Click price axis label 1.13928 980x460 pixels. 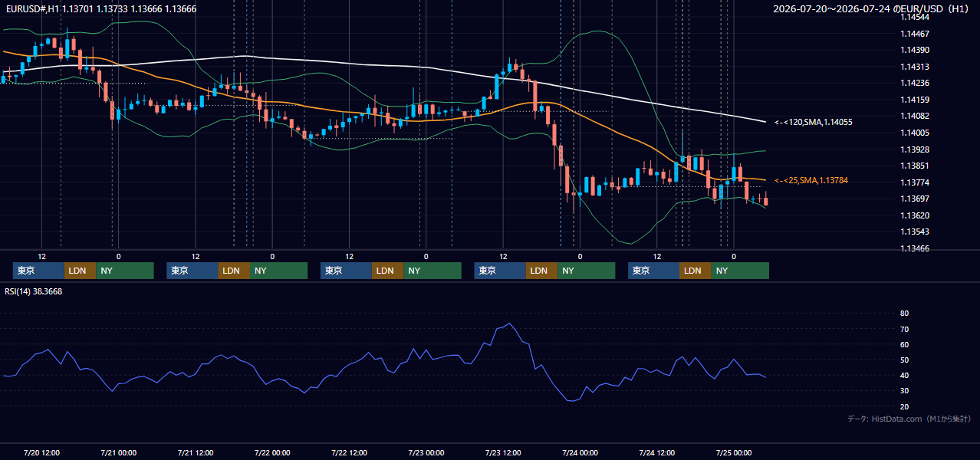pyautogui.click(x=915, y=149)
